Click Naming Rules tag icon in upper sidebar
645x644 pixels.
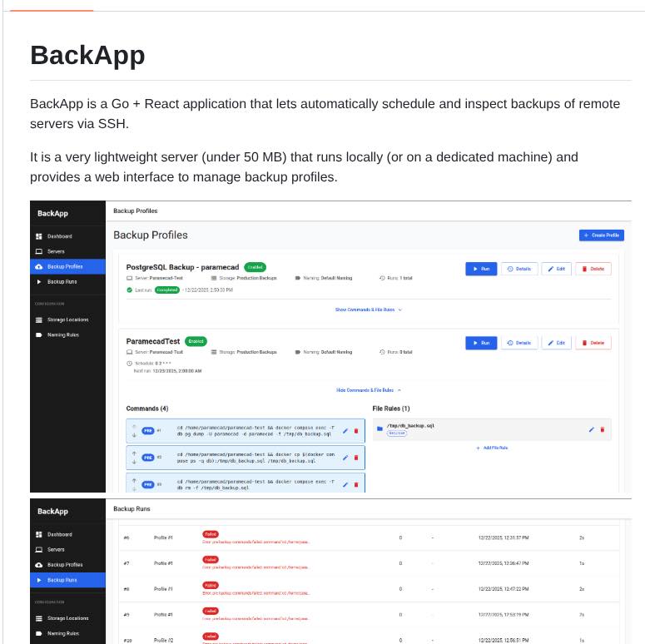(38, 334)
